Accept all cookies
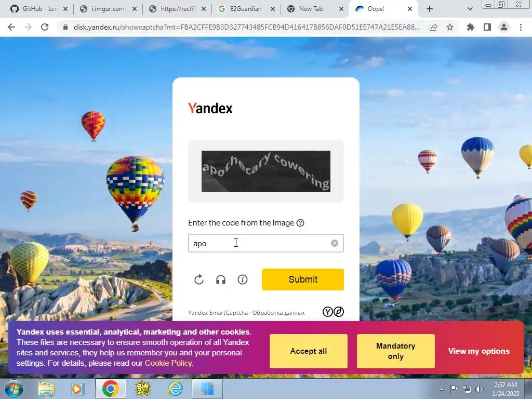 (309, 351)
